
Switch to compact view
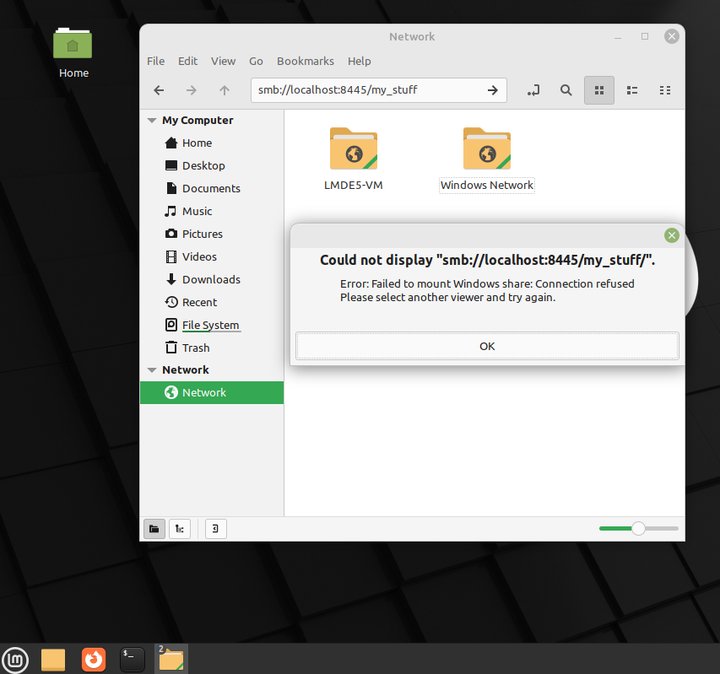tap(665, 90)
